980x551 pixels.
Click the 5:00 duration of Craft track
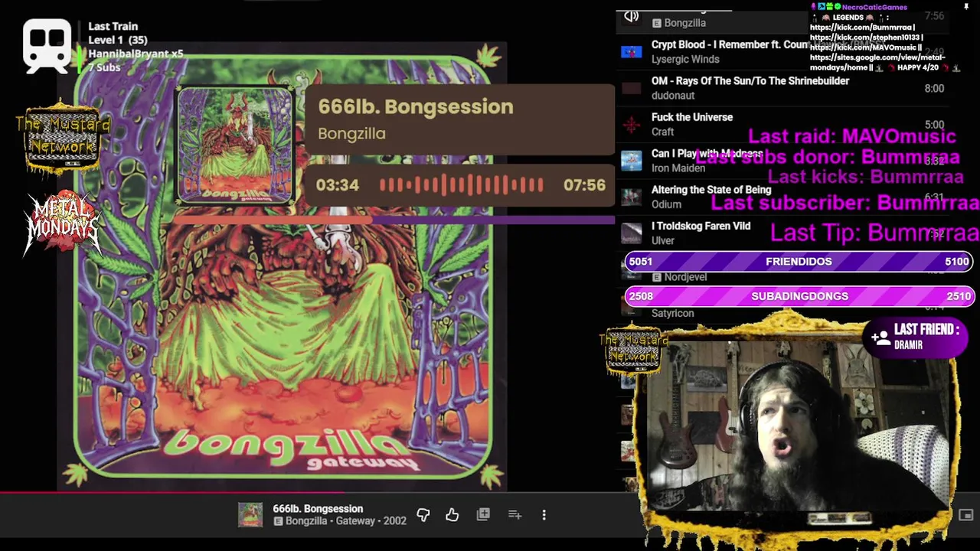[x=934, y=124]
